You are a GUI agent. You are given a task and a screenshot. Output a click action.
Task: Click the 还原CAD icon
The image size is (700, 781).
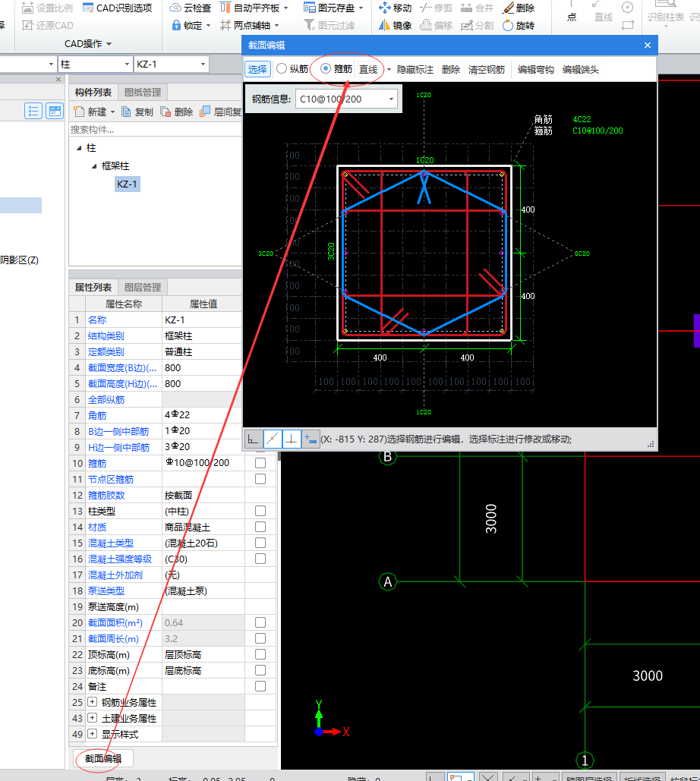[x=27, y=25]
